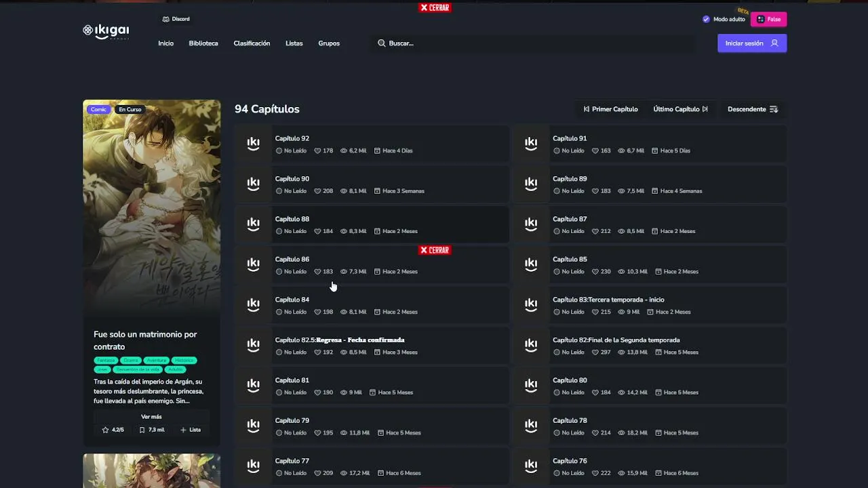The height and width of the screenshot is (488, 868).
Task: Open Capítulo 78
Action: (650, 426)
